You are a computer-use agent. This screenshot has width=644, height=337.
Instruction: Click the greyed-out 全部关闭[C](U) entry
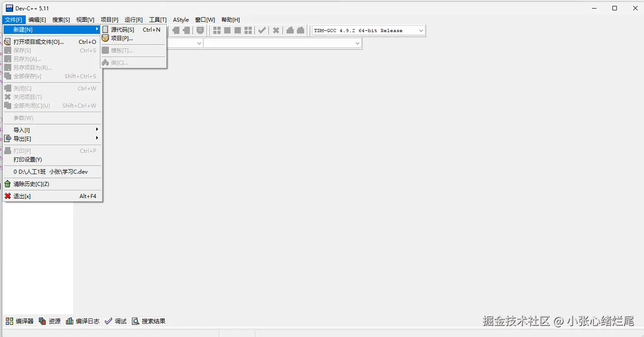pyautogui.click(x=52, y=105)
